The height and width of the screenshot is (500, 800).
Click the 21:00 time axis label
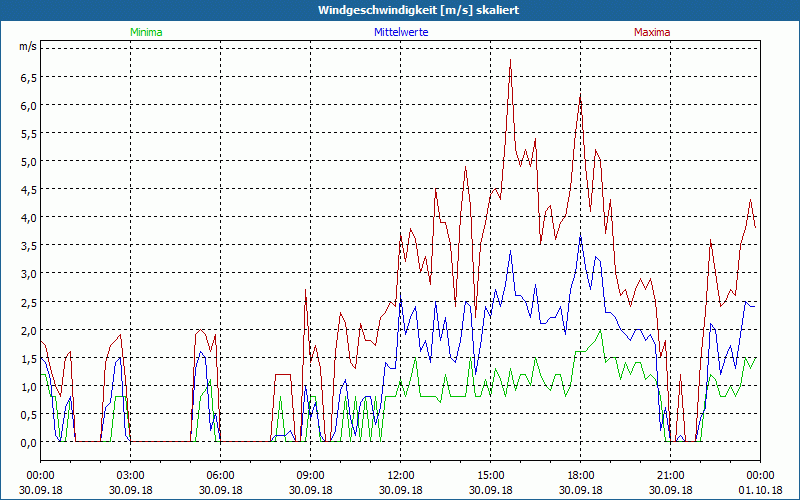[670, 475]
